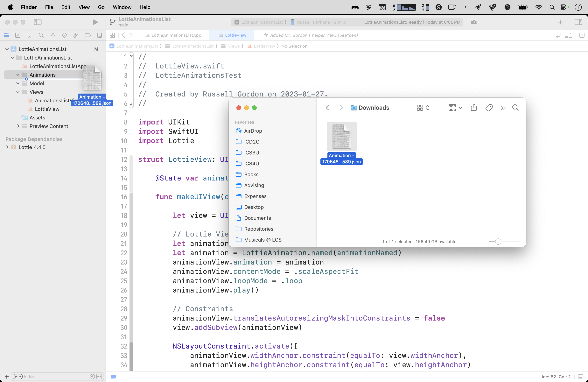The height and width of the screenshot is (382, 588).
Task: Toggle the navigator sidebar visibility
Action: [38, 22]
